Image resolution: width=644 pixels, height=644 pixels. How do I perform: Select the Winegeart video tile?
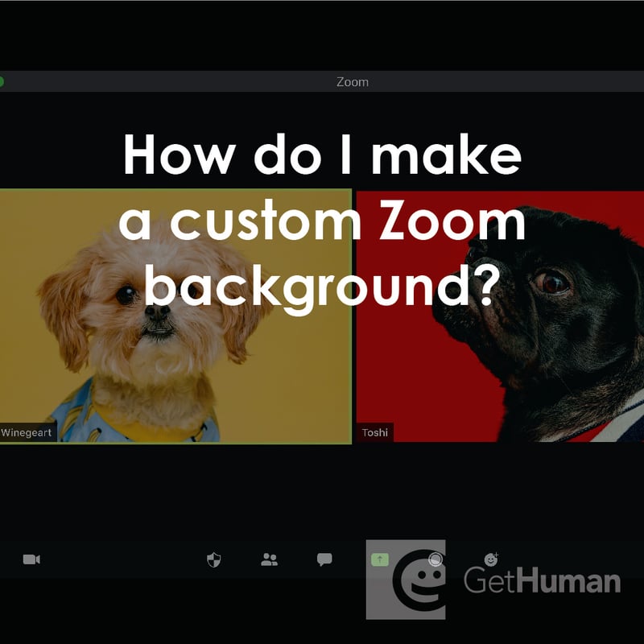[175, 316]
